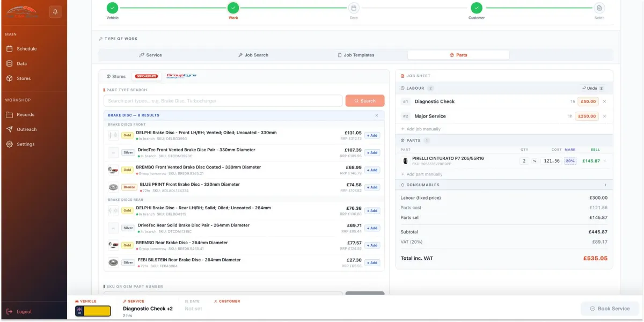Viewport: 644px width, 322px height.
Task: Add DriveTec Rear Solid Brake Disc Pair
Action: (372, 228)
